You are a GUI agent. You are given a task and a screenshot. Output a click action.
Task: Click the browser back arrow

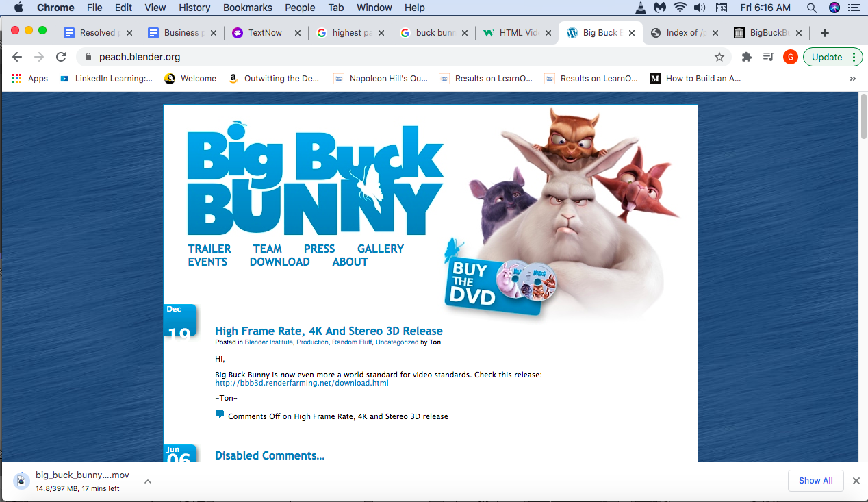[x=17, y=57]
